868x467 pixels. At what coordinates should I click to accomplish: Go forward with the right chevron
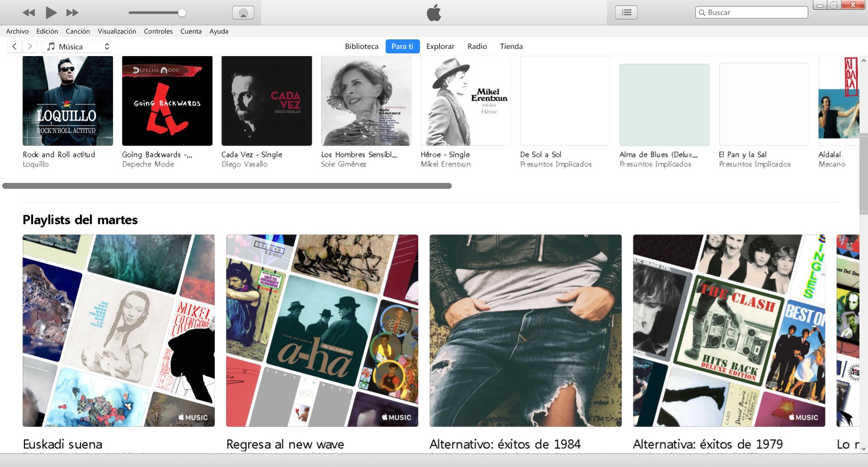pyautogui.click(x=30, y=46)
